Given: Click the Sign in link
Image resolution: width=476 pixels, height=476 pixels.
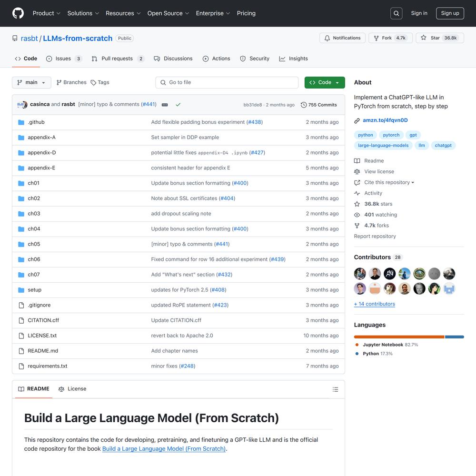Looking at the screenshot, I should click(x=419, y=13).
